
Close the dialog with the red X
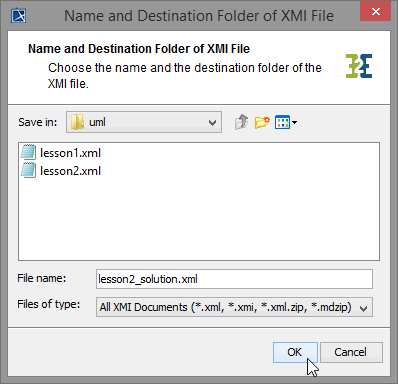tap(376, 12)
